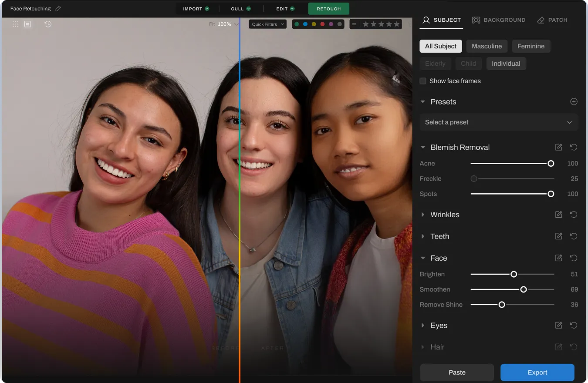Open the Select a preset dropdown

tap(498, 122)
